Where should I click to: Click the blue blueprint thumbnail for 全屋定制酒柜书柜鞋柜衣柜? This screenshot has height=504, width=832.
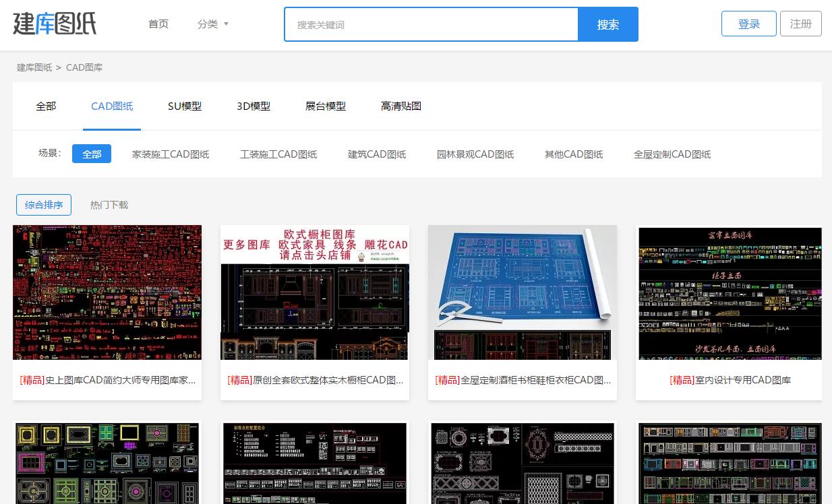(522, 291)
